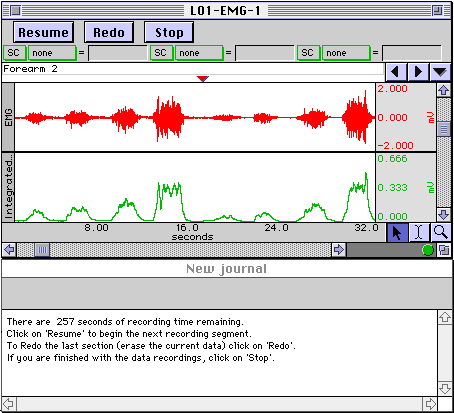Viewport: 454px width, 413px height.
Task: Select the magnifying glass zoom tool
Action: tap(441, 233)
